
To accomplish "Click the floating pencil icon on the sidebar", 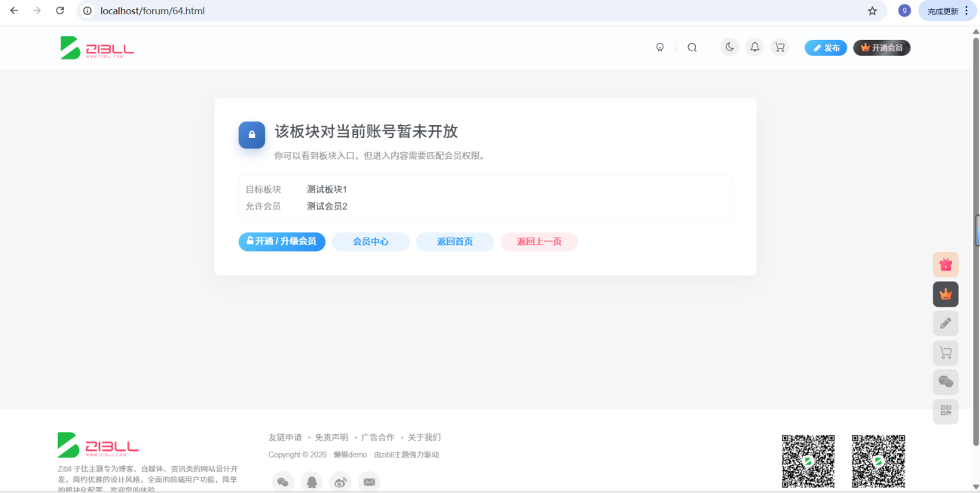I will pyautogui.click(x=945, y=323).
